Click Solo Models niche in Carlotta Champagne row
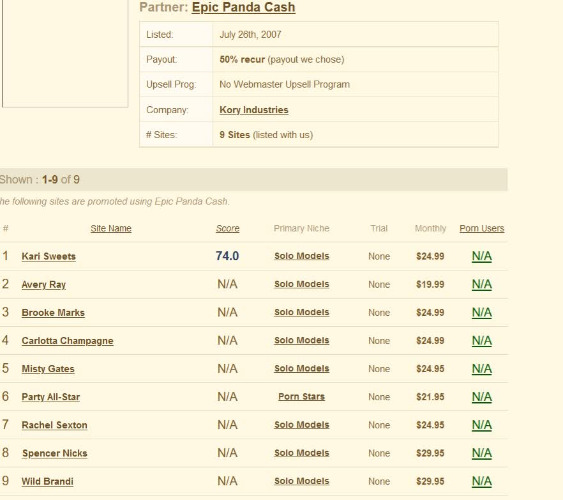The image size is (563, 500). (302, 340)
